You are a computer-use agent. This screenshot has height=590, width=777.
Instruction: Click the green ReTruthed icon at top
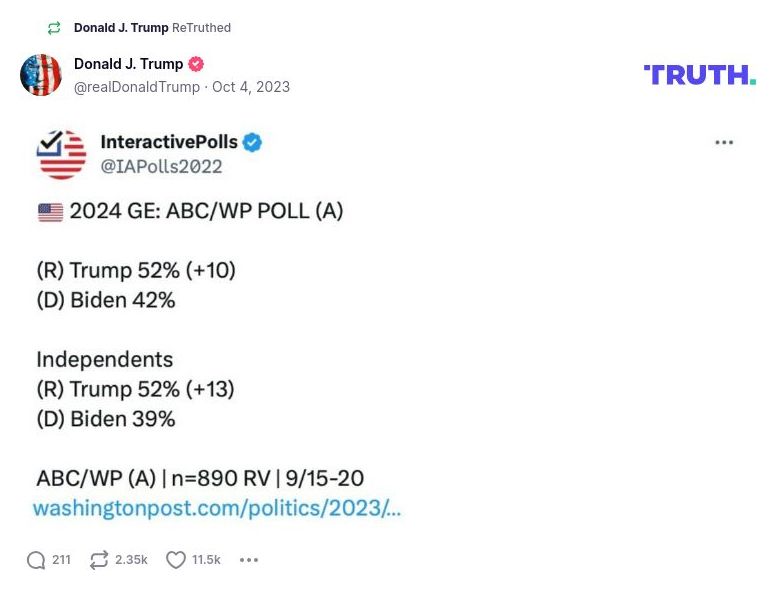pos(54,28)
